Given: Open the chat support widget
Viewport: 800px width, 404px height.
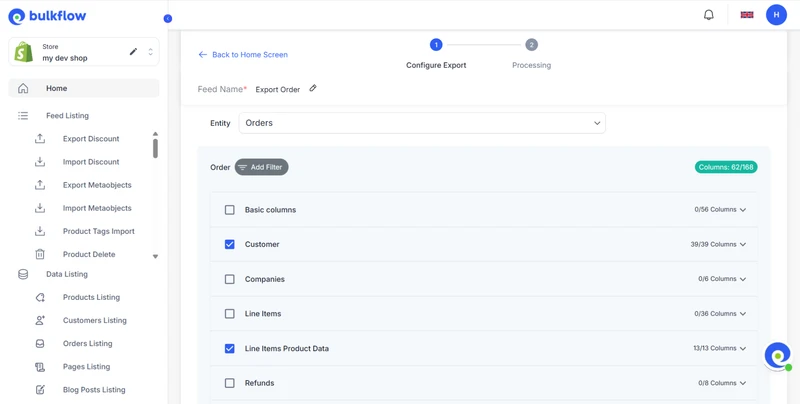Looking at the screenshot, I should [778, 356].
